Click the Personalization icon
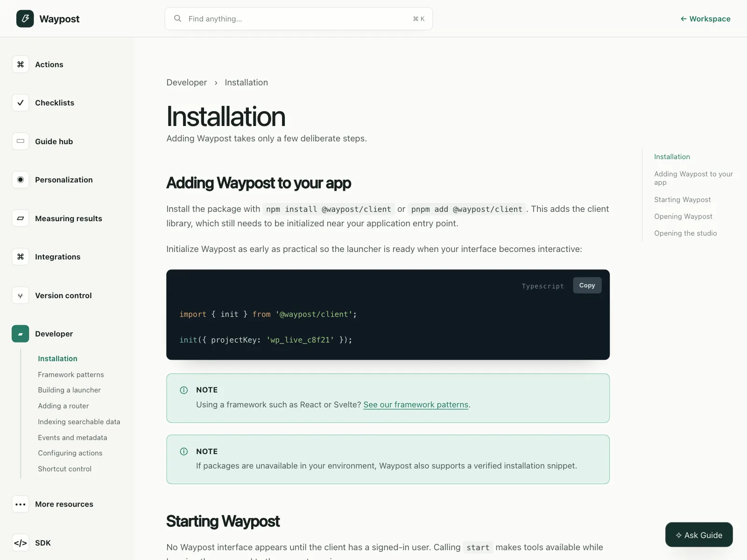This screenshot has width=747, height=560. tap(21, 180)
